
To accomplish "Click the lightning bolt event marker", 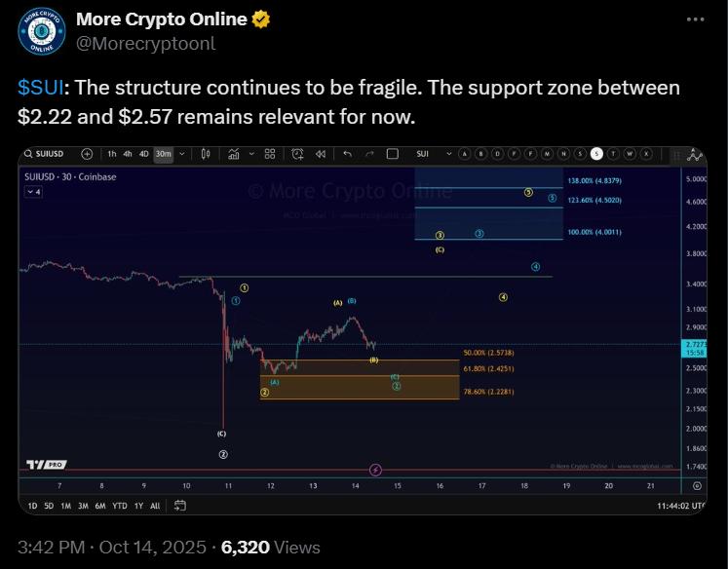I will coord(375,471).
